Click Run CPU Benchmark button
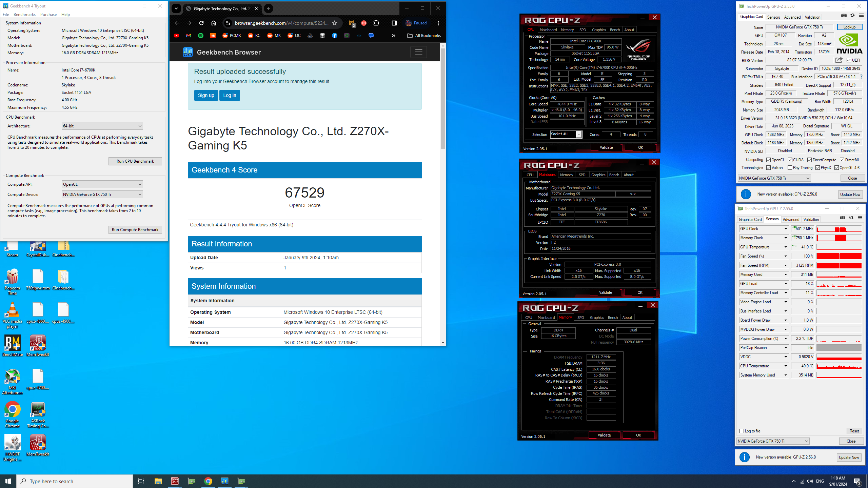This screenshot has height=488, width=868. tap(135, 161)
